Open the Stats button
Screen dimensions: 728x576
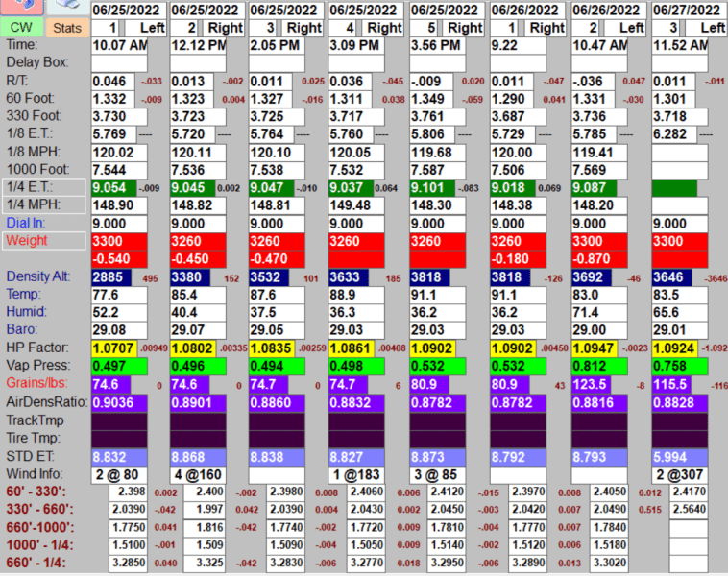(x=66, y=29)
